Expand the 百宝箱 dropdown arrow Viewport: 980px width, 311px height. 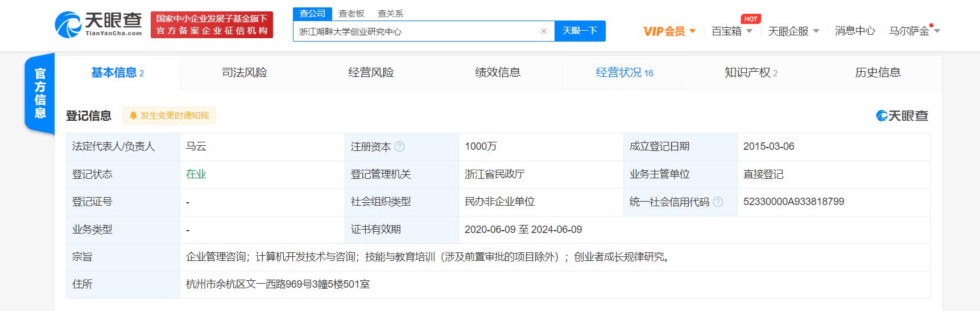(750, 31)
